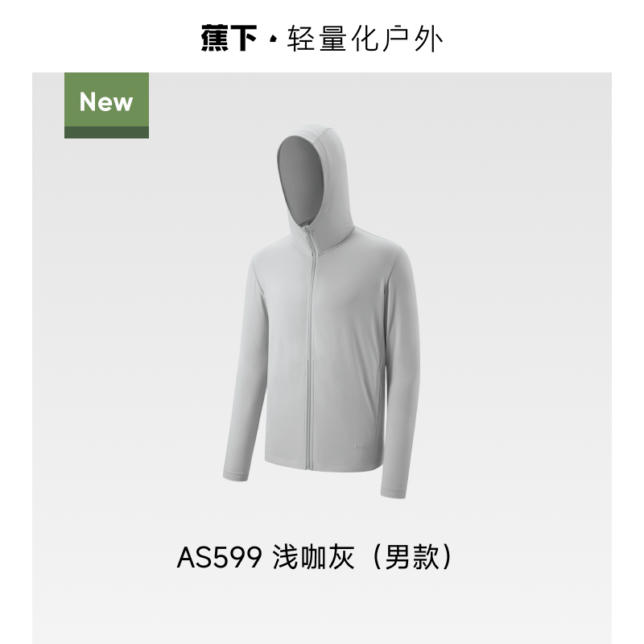Viewport: 644px width, 644px height.
Task: Click the bottom hem of the jacket
Action: tap(320, 469)
